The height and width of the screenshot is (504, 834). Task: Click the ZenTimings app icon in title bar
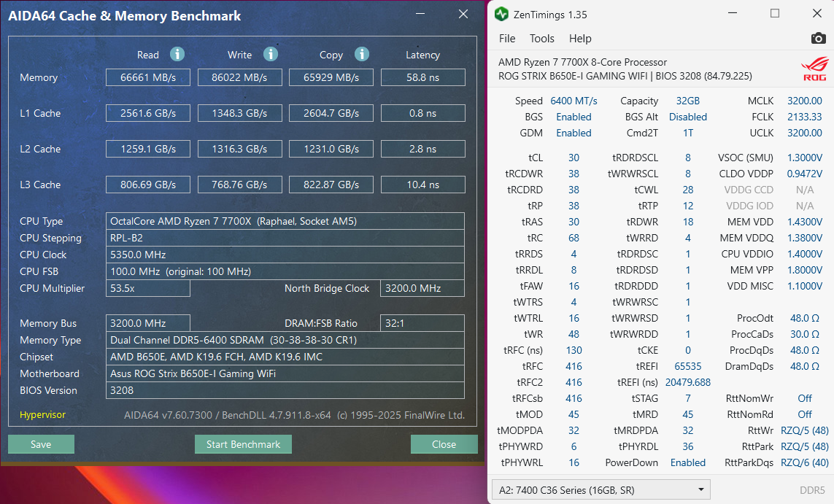[x=501, y=15]
